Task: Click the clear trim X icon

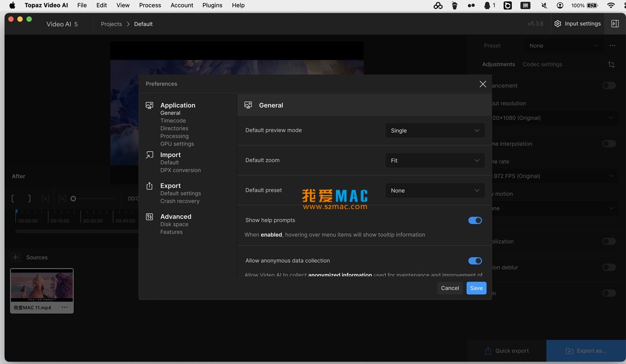Action: click(x=45, y=198)
